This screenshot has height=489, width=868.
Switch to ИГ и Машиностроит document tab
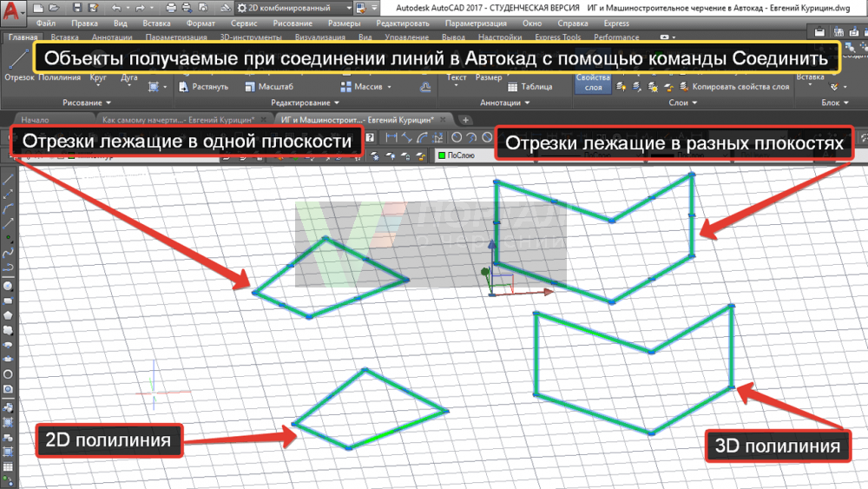[x=357, y=120]
